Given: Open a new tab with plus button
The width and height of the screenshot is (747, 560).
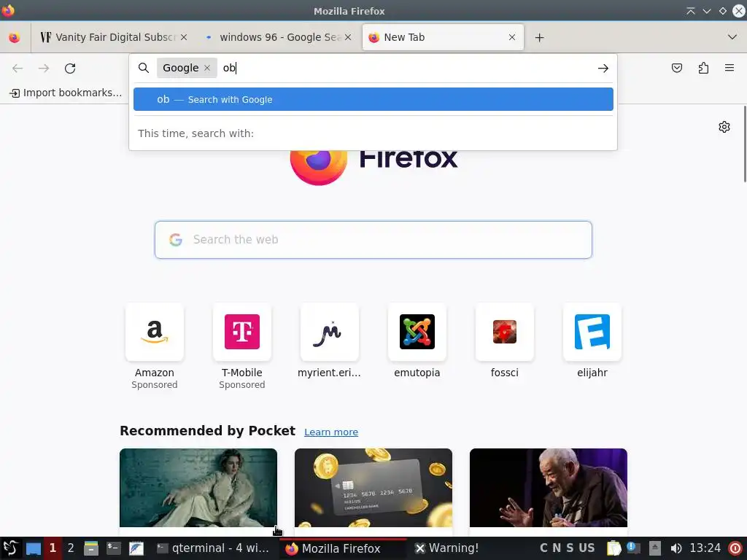Looking at the screenshot, I should 539,38.
